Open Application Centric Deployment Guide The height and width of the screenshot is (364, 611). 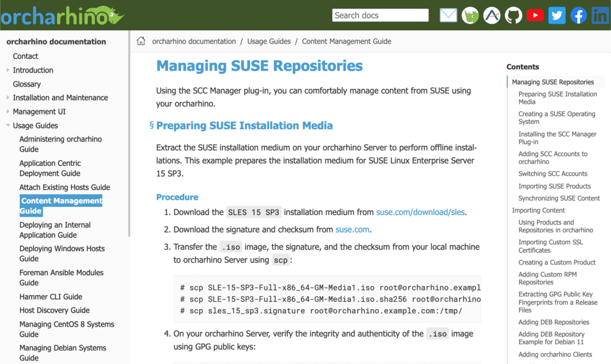50,168
